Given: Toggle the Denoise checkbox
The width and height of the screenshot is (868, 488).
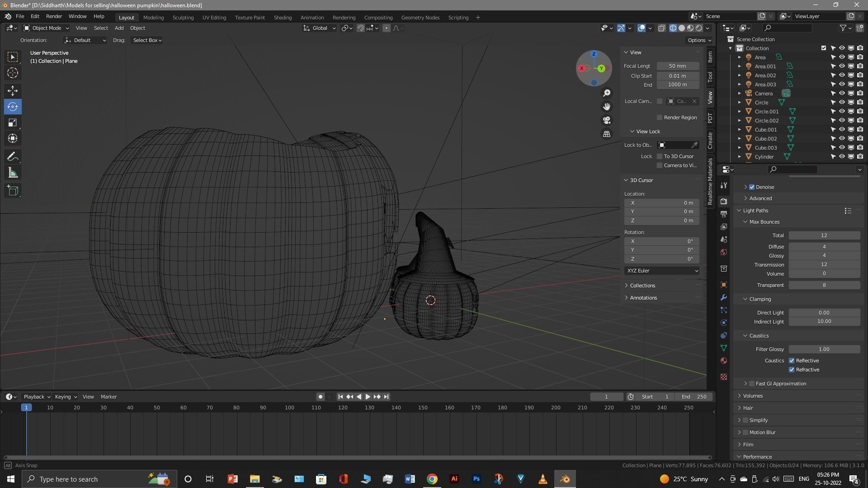Looking at the screenshot, I should [752, 187].
